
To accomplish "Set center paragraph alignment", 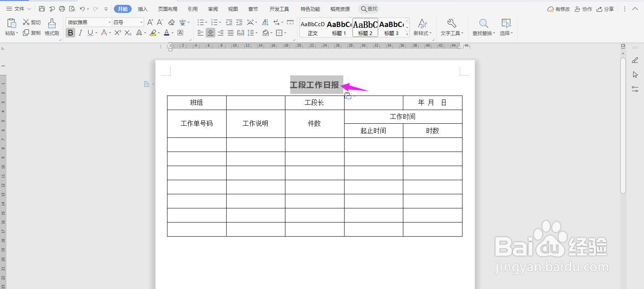I will click(x=211, y=33).
